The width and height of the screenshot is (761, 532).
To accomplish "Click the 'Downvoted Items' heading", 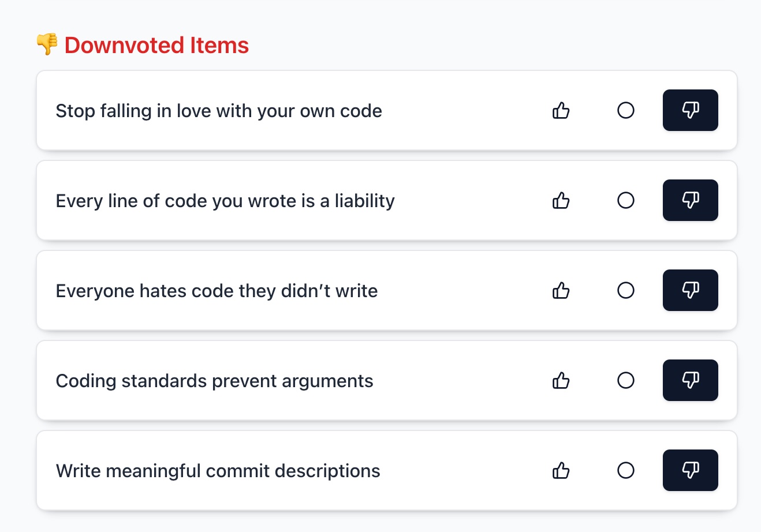I will tap(156, 45).
